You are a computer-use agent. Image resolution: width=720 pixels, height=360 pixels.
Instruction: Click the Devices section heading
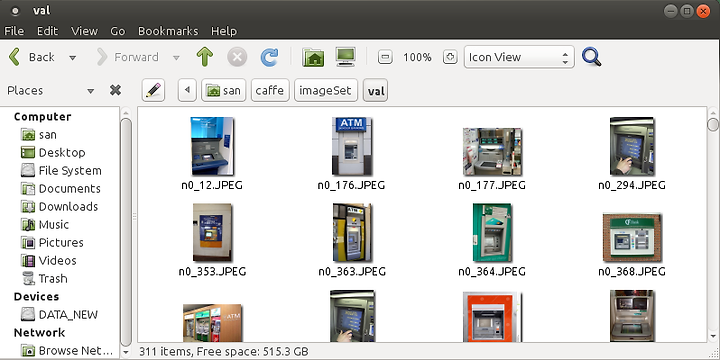(36, 297)
